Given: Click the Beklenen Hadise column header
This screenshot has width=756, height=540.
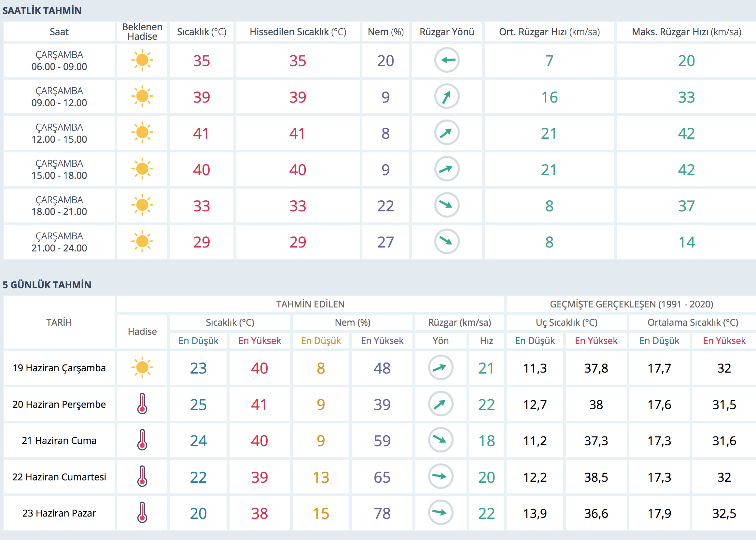Looking at the screenshot, I should tap(142, 32).
